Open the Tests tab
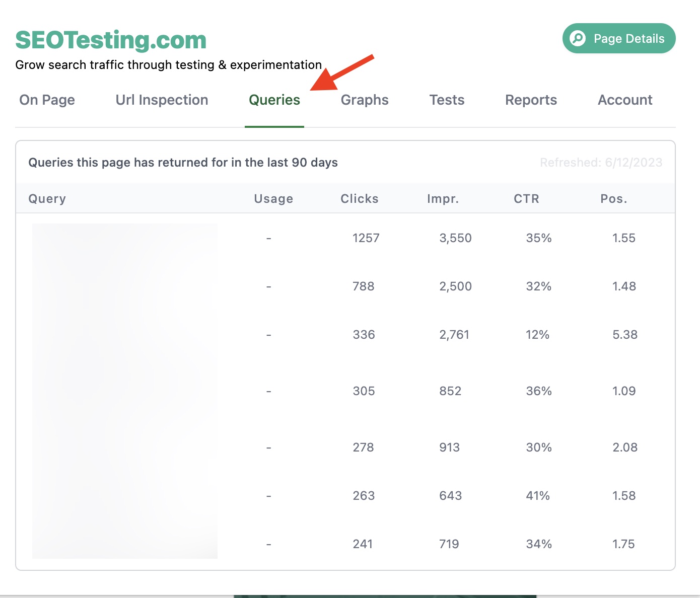700x598 pixels. [447, 100]
